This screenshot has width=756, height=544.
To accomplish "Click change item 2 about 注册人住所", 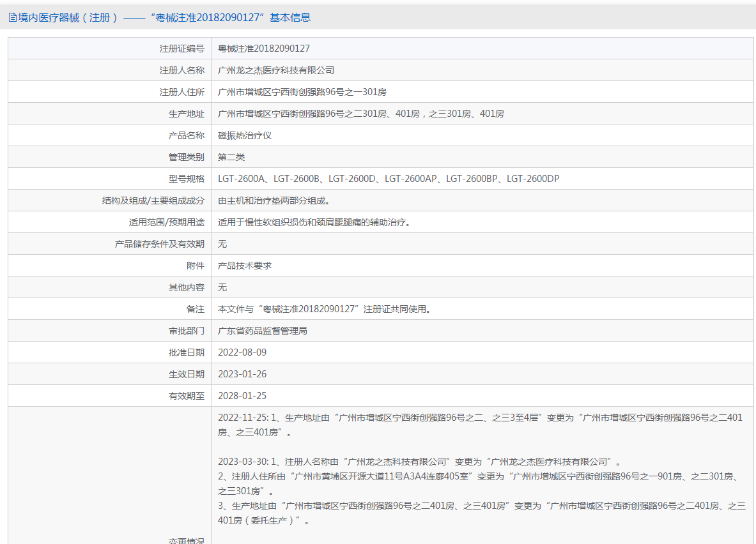I will (x=478, y=484).
